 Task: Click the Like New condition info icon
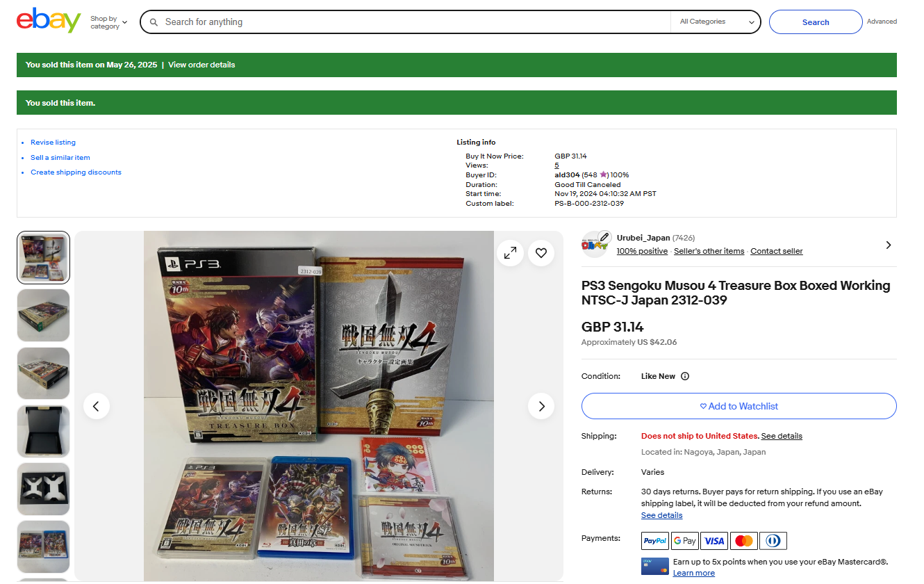tap(685, 376)
